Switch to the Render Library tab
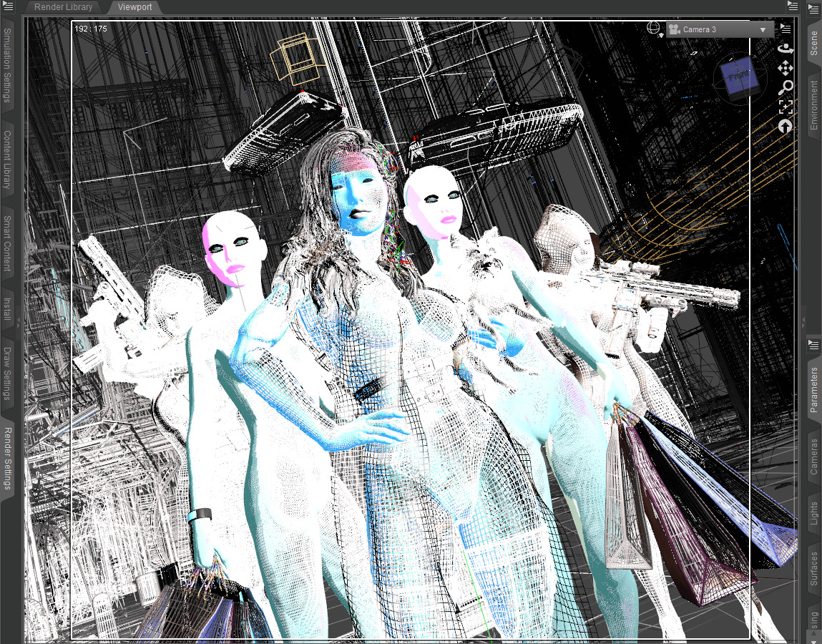Image resolution: width=822 pixels, height=644 pixels. click(63, 7)
